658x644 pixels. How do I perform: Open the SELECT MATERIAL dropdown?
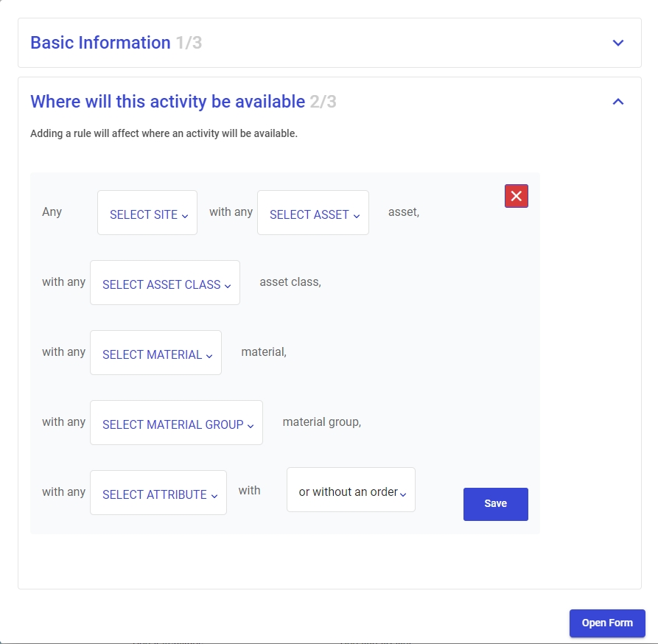(155, 354)
